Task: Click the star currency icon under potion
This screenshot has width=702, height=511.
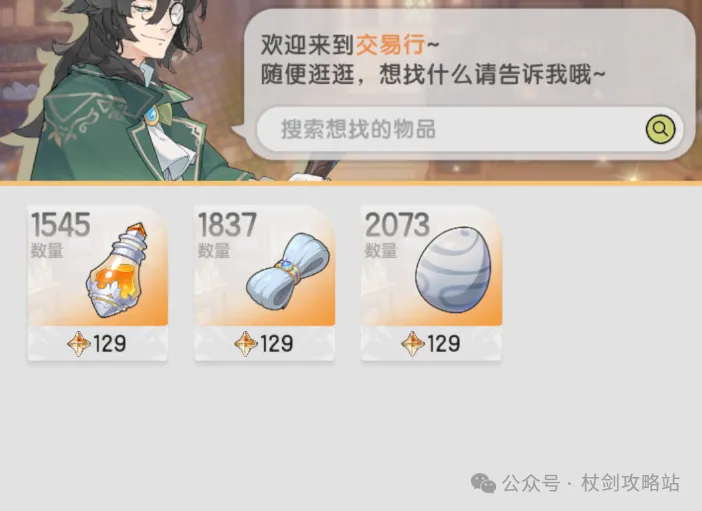Action: coord(79,344)
